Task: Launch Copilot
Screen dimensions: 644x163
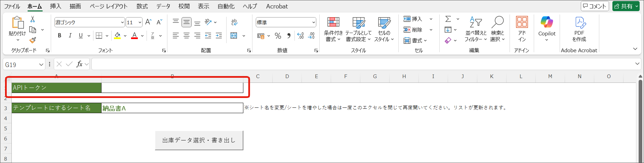Action: point(547,28)
